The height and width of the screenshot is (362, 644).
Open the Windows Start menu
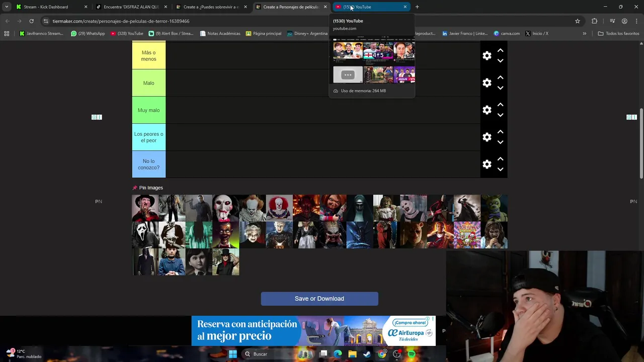tap(233, 354)
